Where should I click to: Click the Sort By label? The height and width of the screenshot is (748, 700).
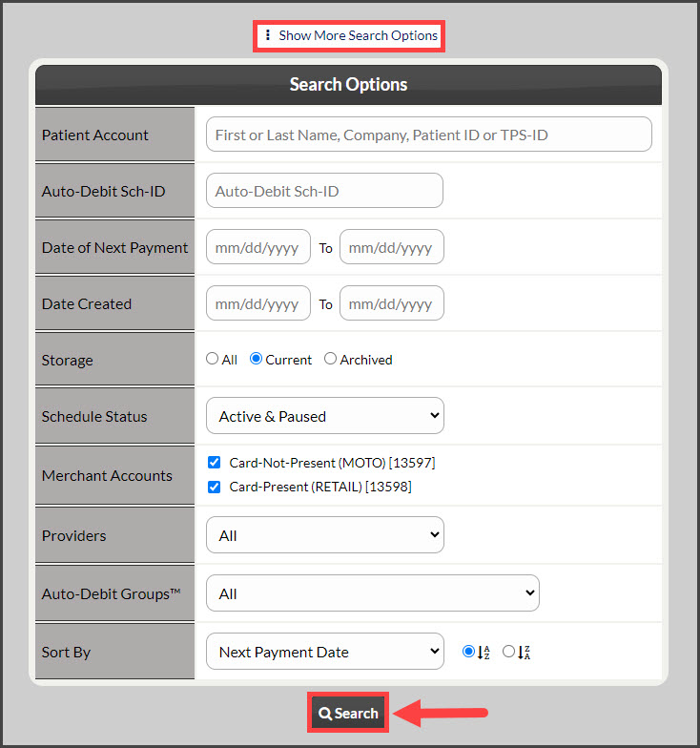67,653
